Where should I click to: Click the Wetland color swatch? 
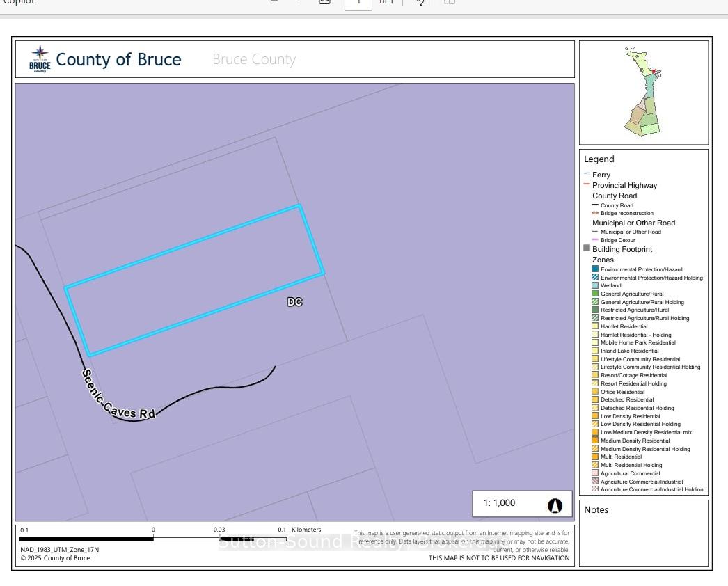[595, 285]
